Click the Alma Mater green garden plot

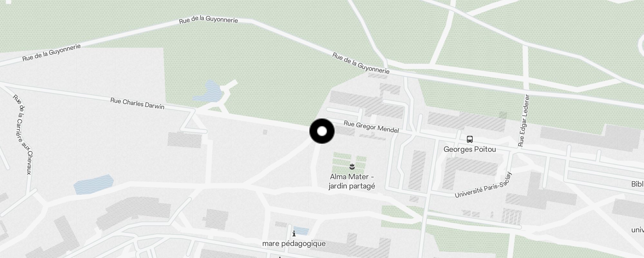tap(349, 163)
